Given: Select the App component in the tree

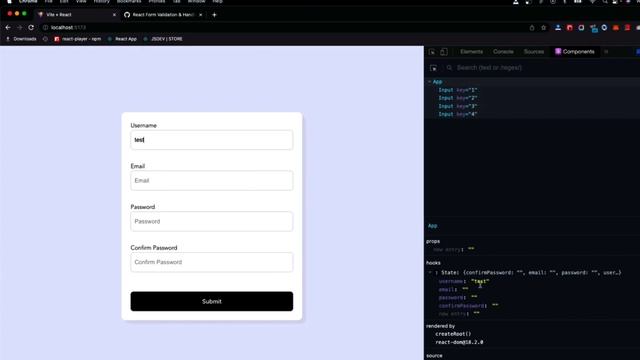Looking at the screenshot, I should tap(437, 82).
